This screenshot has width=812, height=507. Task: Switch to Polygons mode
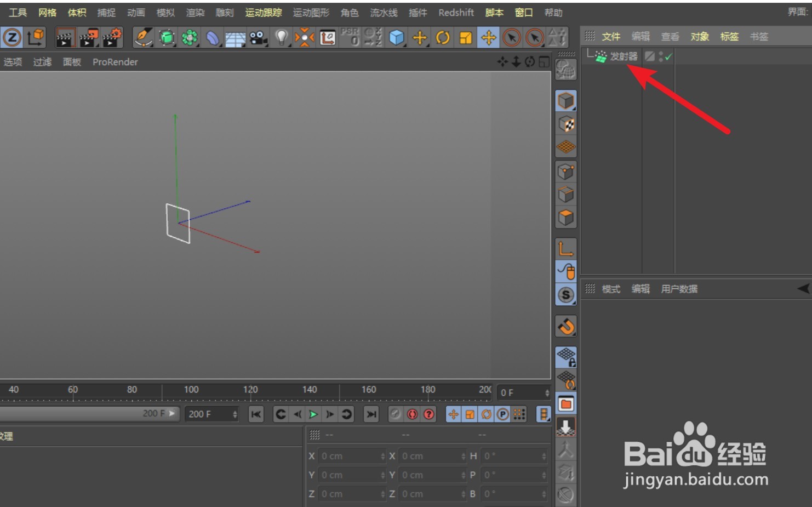tap(566, 218)
